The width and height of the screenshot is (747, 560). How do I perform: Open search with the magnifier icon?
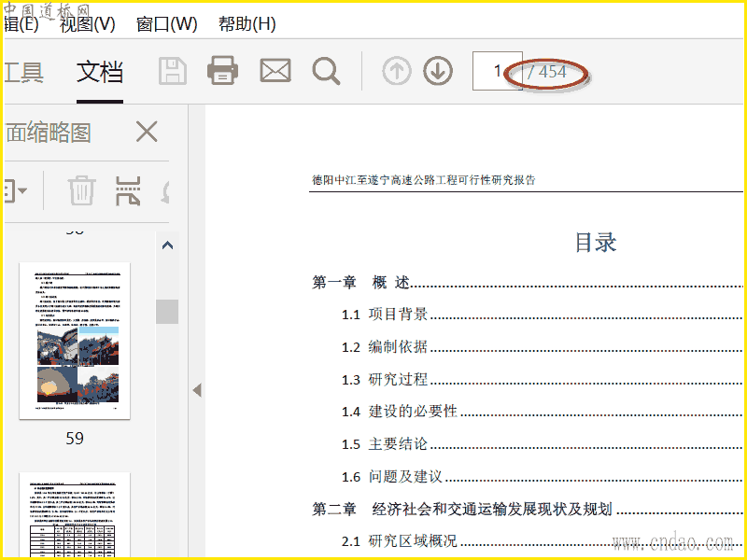(326, 72)
